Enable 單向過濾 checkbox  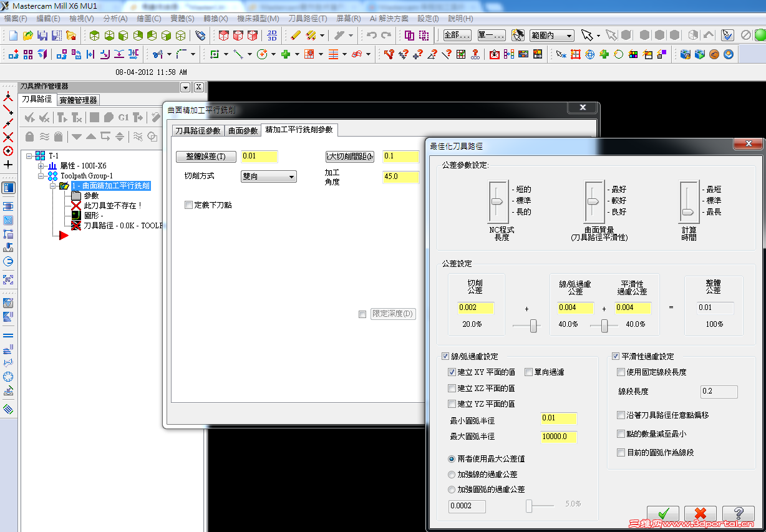(x=528, y=372)
